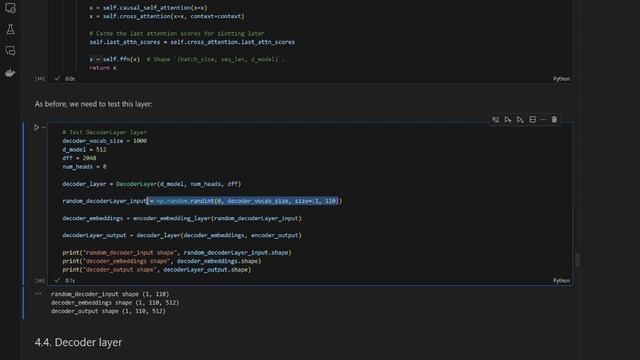Click the highlighted np.random.randint selection
640x360 pixels.
click(242, 201)
